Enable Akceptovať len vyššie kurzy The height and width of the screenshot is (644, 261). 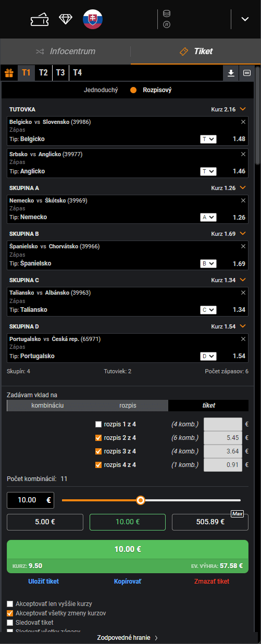coord(10,604)
